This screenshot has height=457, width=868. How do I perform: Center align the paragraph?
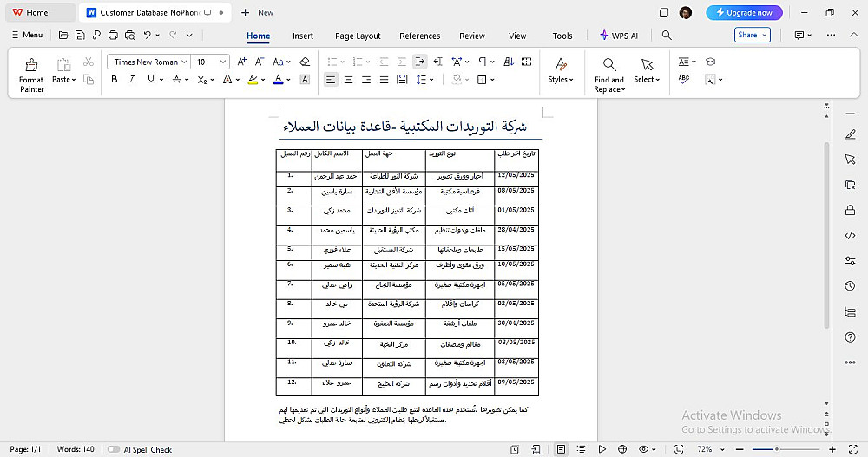(x=348, y=80)
